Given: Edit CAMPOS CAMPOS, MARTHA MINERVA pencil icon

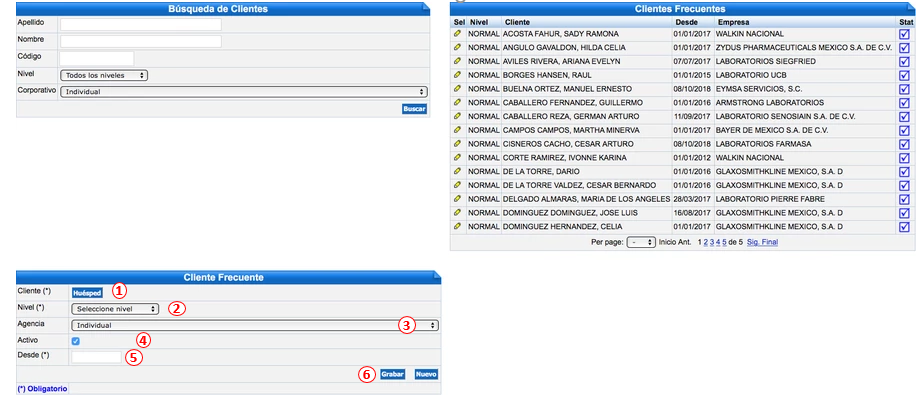Looking at the screenshot, I should [x=457, y=130].
